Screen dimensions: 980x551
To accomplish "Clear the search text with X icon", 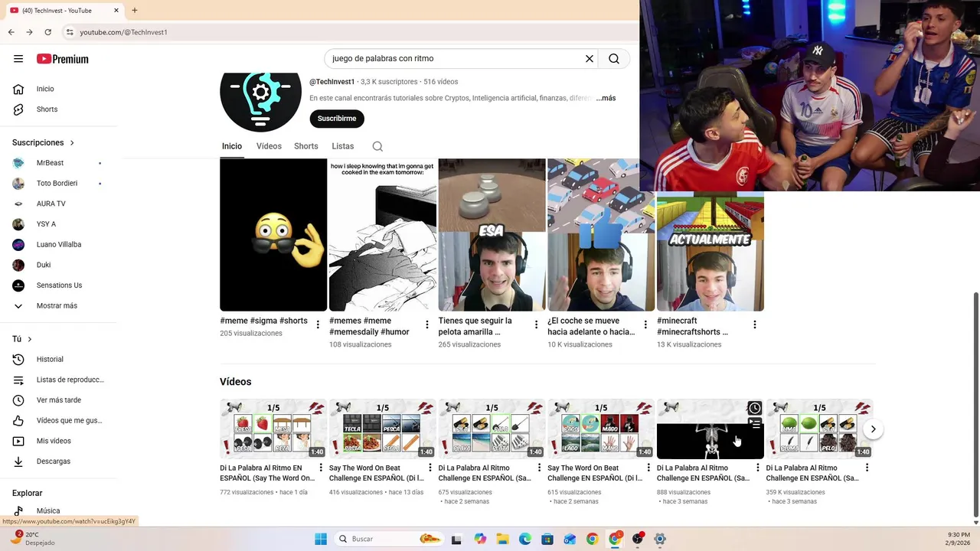I will tap(590, 59).
